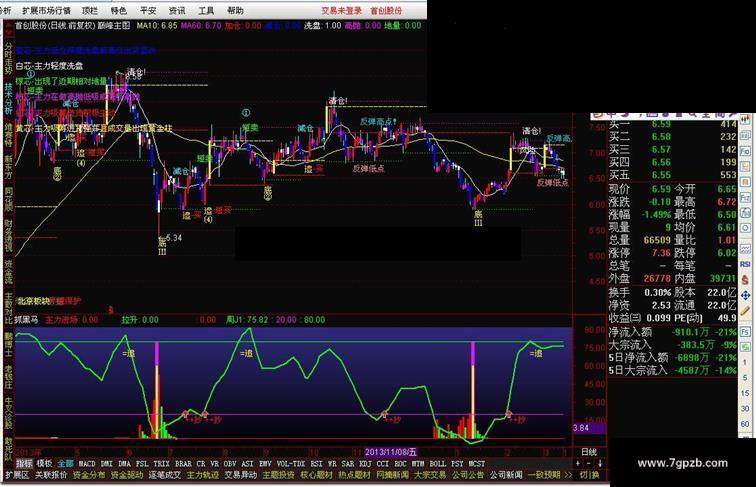Choose the OBV indicator tab
Image resolution: width=756 pixels, height=487 pixels.
pyautogui.click(x=230, y=463)
